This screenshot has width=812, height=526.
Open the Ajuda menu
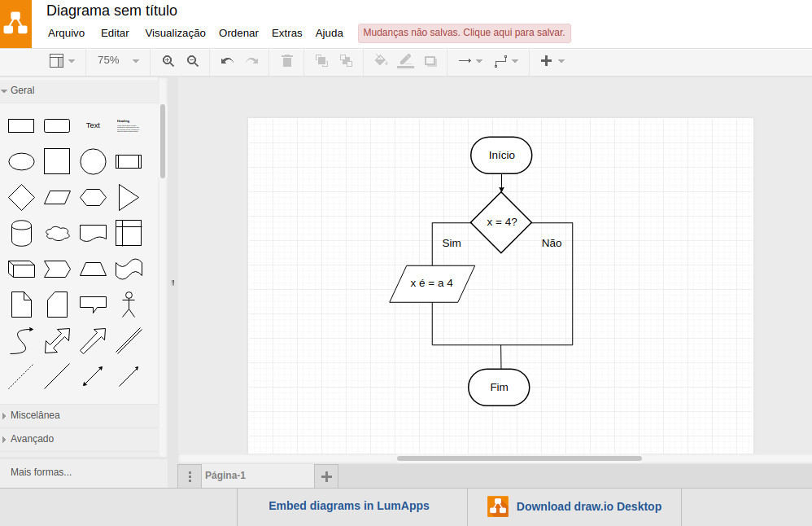[x=330, y=33]
